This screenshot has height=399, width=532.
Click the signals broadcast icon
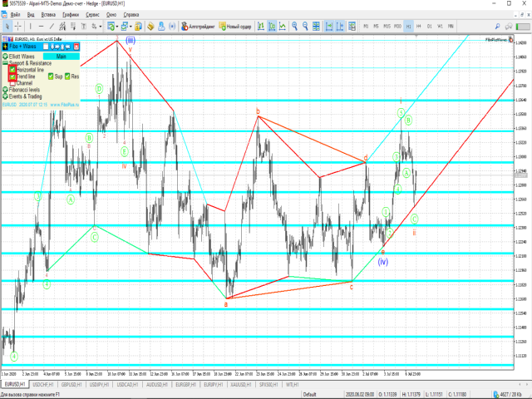[x=172, y=26]
